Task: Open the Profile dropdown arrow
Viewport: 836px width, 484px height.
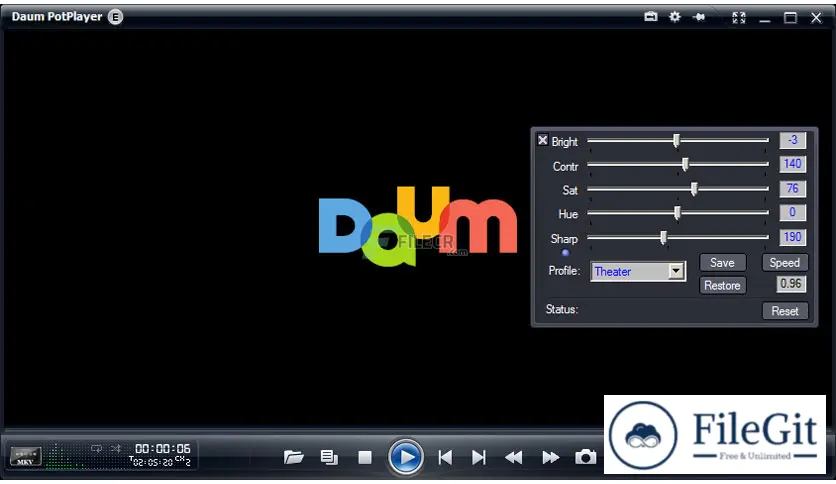Action: click(x=676, y=271)
